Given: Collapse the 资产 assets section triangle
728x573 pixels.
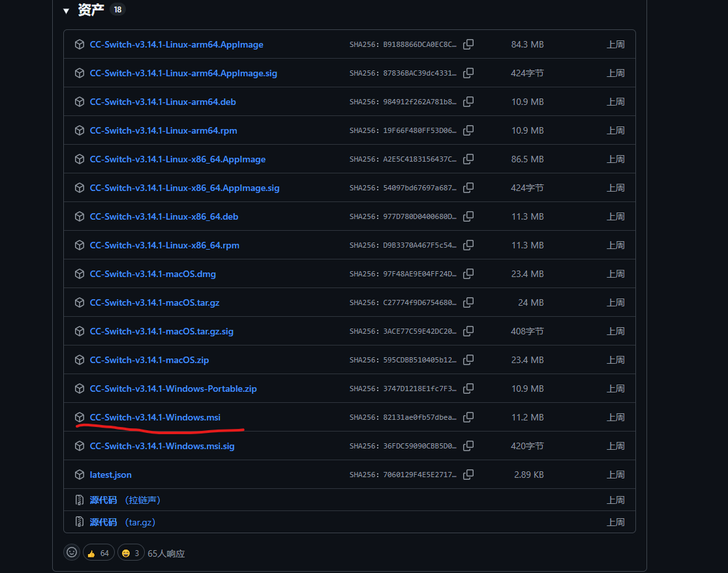Looking at the screenshot, I should (67, 10).
